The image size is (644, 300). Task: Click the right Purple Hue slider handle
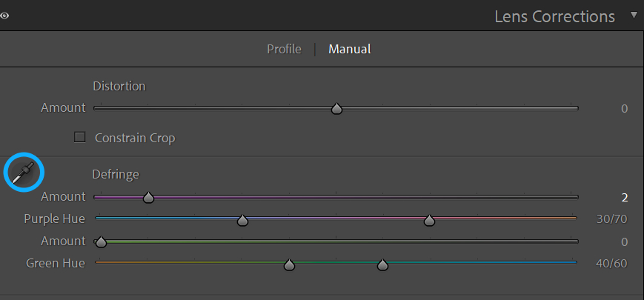[x=429, y=221]
